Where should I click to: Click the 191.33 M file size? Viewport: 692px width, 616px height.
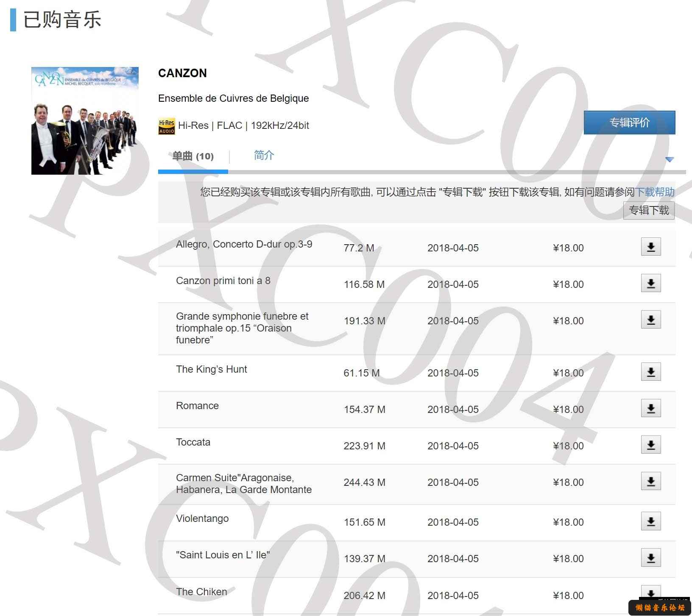tap(364, 321)
